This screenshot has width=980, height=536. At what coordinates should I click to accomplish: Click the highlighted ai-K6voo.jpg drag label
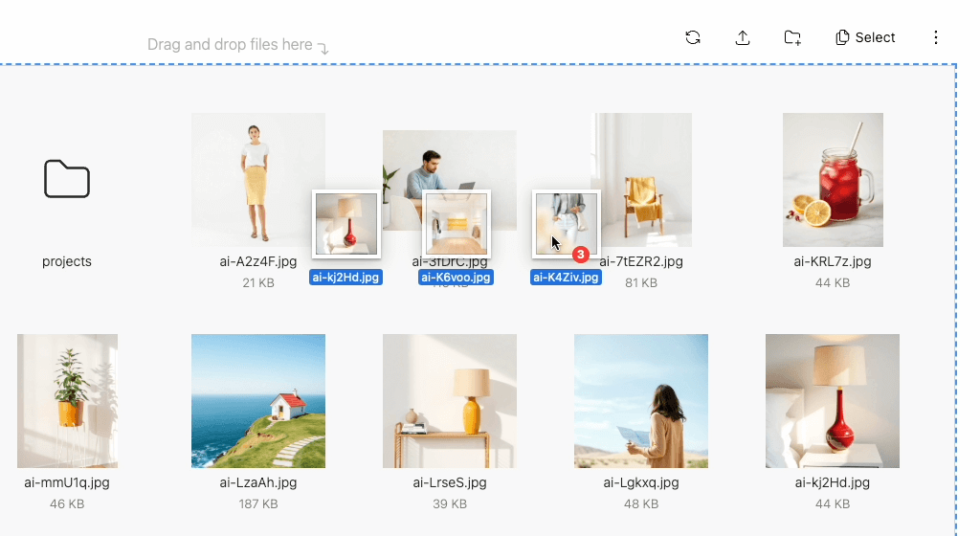(456, 278)
